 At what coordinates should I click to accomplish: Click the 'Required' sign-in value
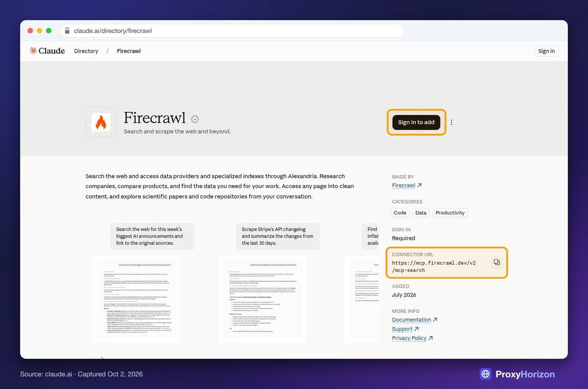tap(404, 238)
